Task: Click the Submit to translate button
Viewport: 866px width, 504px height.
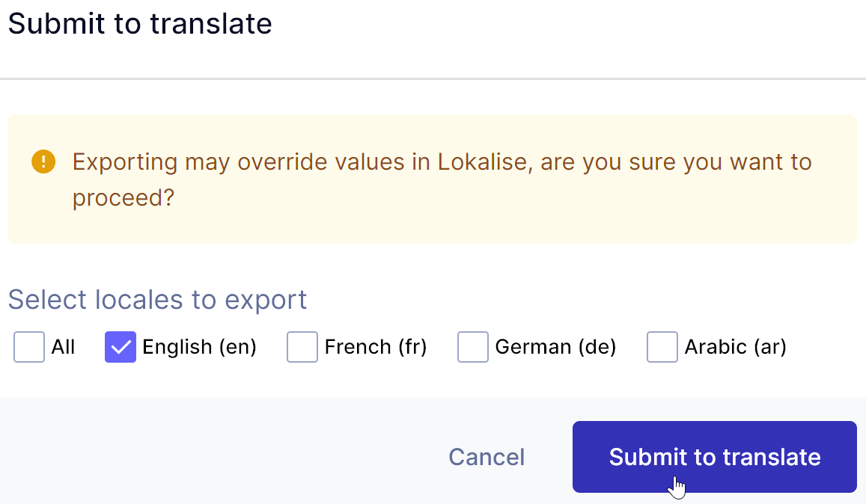Action: point(714,457)
